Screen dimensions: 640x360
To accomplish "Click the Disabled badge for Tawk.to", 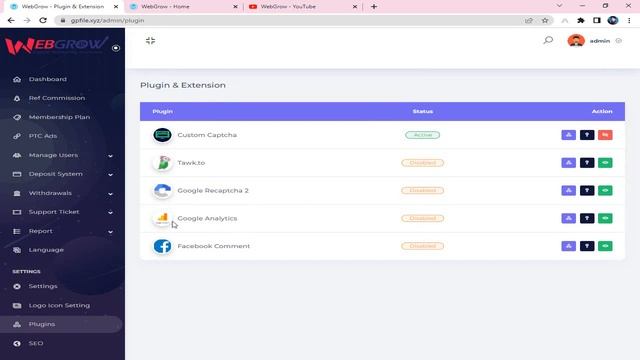I will [422, 162].
